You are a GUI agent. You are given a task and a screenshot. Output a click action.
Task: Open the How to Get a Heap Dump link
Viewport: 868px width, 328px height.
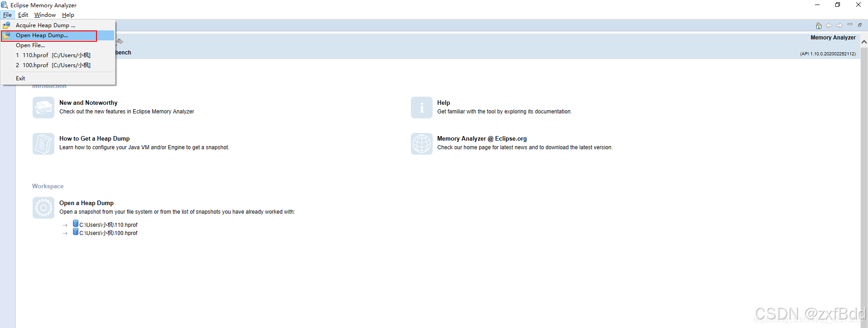(94, 139)
